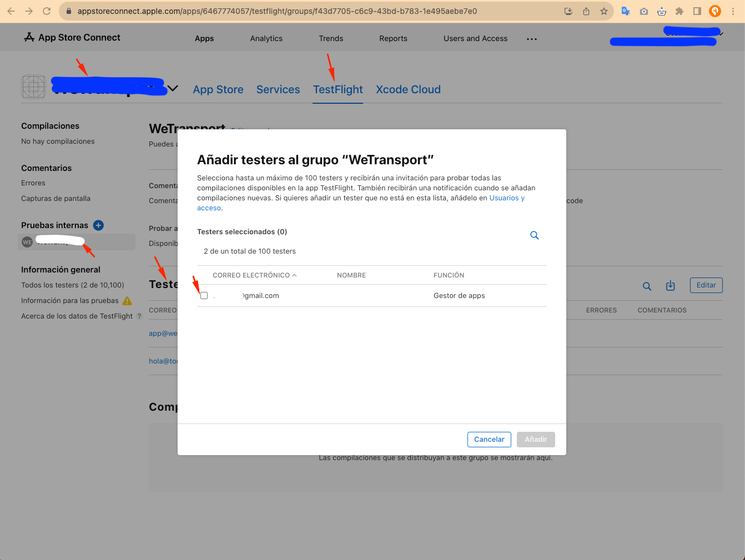Open Users and Access in top navigation
Viewport: 745px width, 560px height.
click(x=475, y=38)
